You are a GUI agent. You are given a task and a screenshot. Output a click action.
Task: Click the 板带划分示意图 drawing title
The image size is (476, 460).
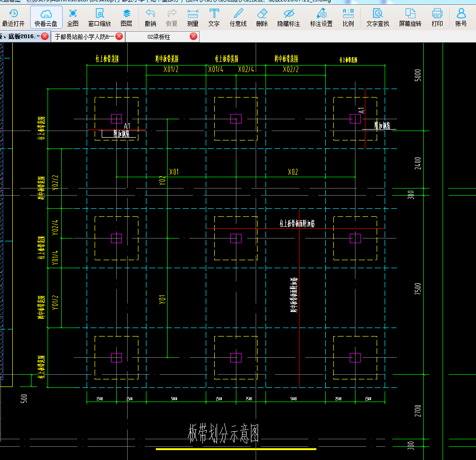click(224, 434)
